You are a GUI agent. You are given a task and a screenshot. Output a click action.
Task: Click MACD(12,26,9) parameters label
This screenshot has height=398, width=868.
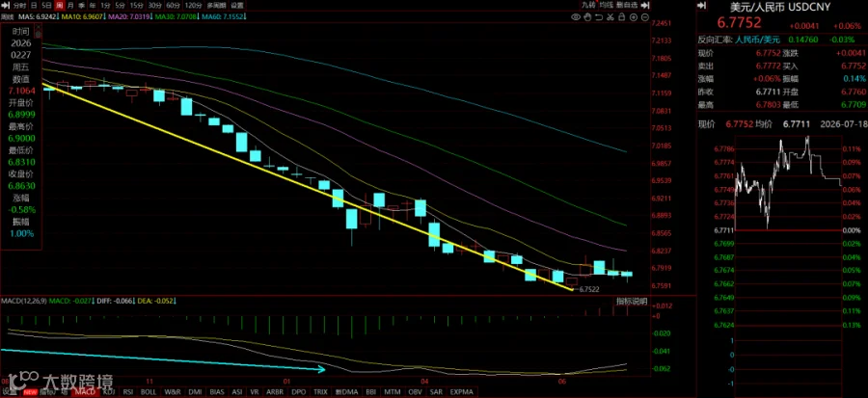[24, 301]
